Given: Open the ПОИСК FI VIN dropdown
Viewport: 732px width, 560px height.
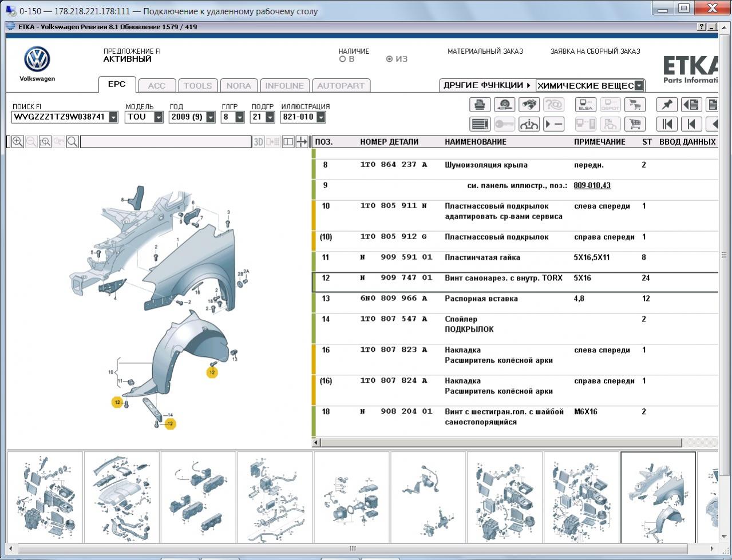Looking at the screenshot, I should pyautogui.click(x=113, y=117).
